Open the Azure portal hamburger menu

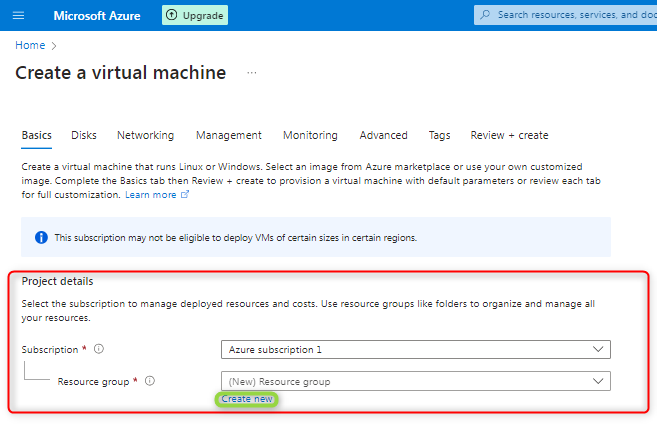click(18, 16)
